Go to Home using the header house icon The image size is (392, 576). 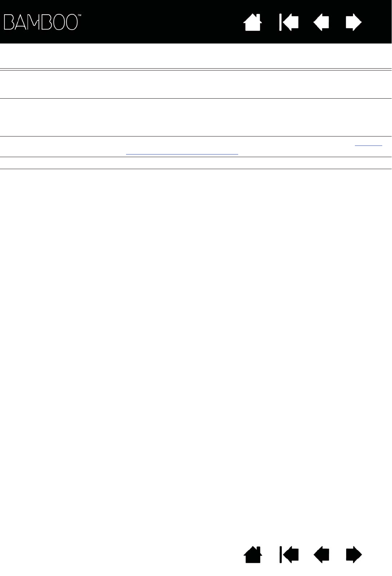252,22
